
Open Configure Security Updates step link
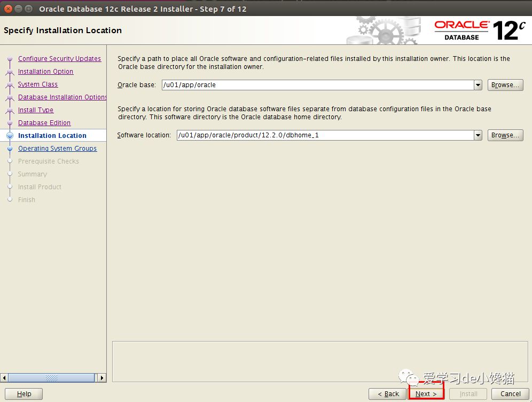(59, 58)
